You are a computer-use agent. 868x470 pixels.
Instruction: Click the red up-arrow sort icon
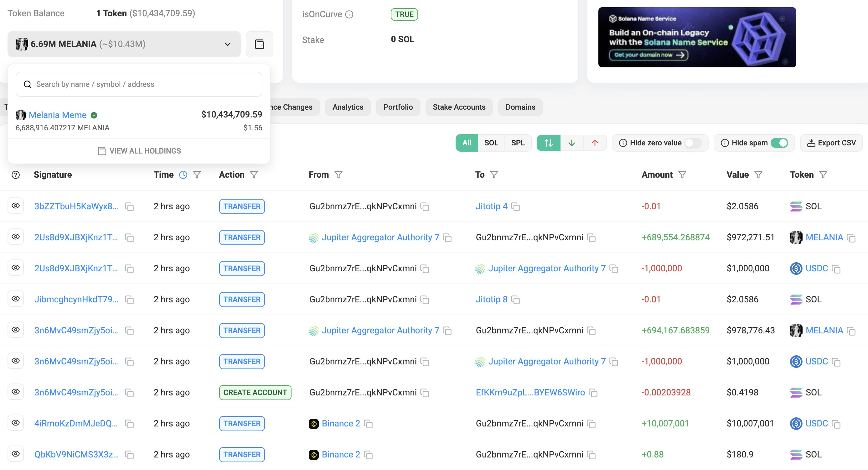click(594, 143)
